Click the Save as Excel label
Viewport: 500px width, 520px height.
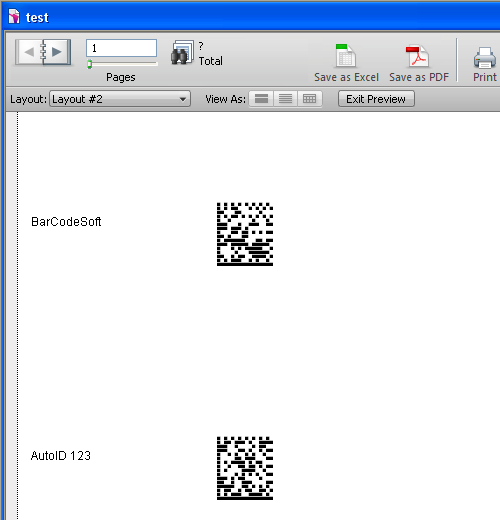click(x=346, y=77)
